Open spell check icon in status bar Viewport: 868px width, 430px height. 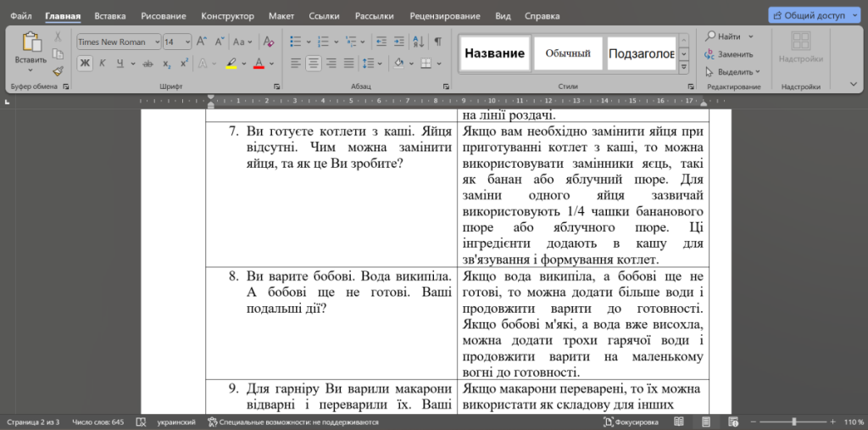point(141,422)
